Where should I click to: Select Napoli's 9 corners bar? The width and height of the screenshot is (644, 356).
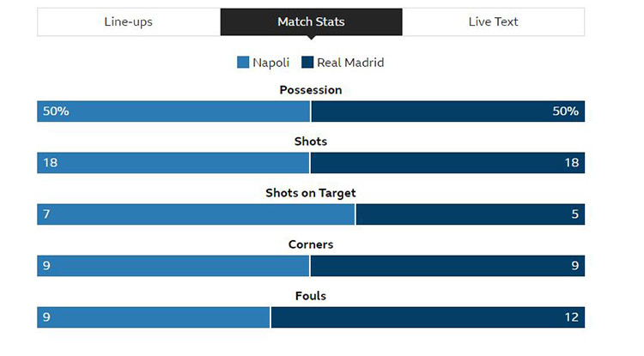[x=173, y=266]
